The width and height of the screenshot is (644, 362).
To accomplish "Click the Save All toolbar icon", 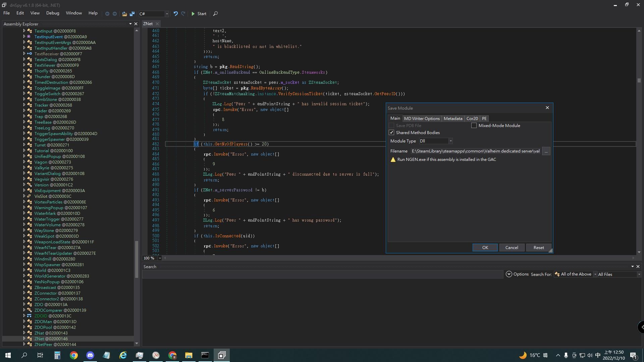I will (132, 14).
